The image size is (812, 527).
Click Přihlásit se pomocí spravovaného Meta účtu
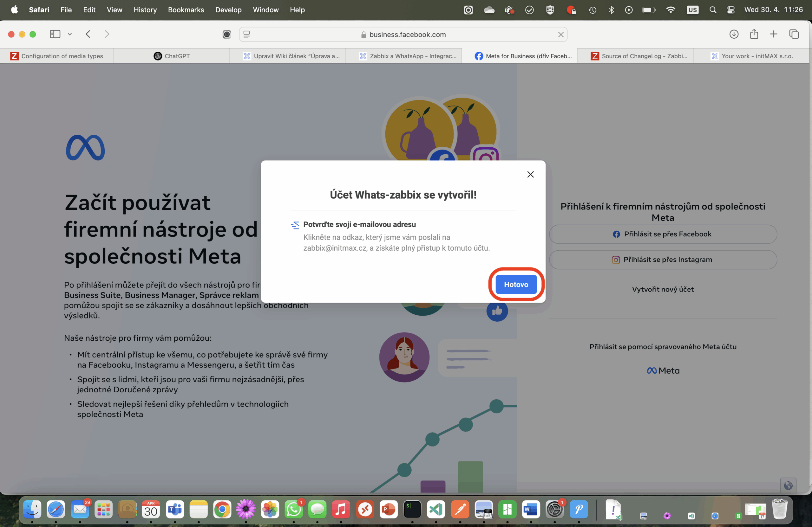[663, 347]
